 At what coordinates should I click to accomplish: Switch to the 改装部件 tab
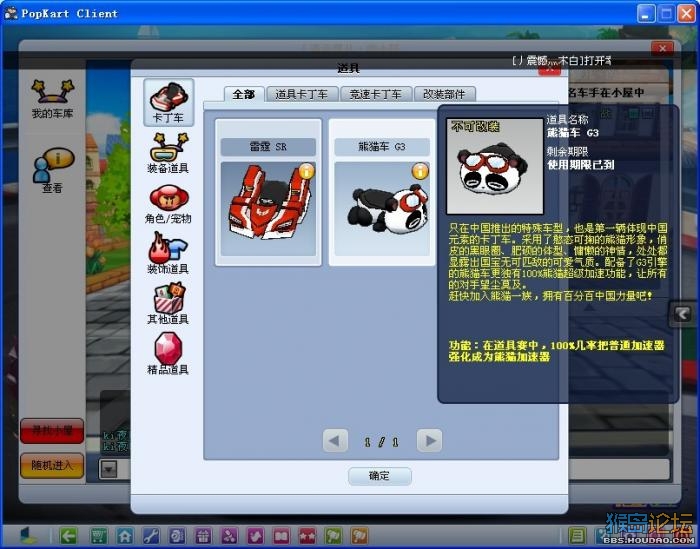pyautogui.click(x=444, y=94)
